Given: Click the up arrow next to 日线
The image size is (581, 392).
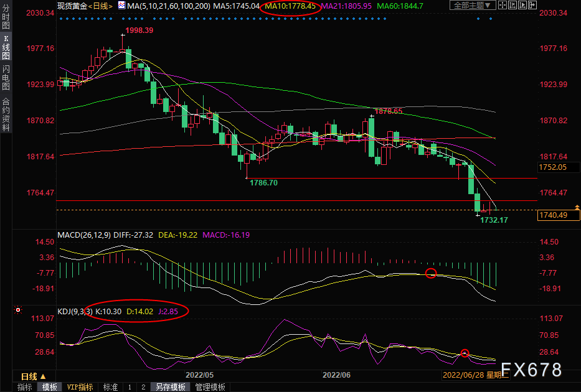Looking at the screenshot, I should (43, 376).
